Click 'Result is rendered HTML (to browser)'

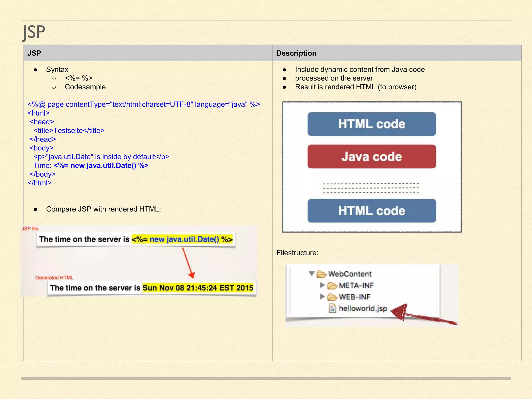356,87
